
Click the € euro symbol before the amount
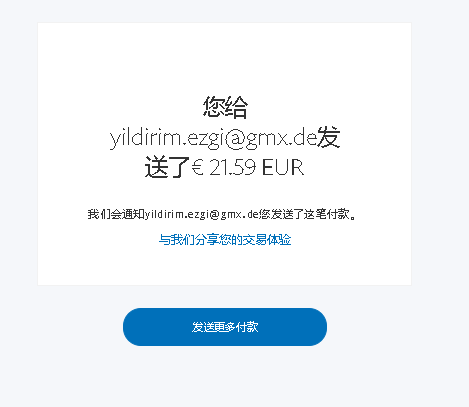197,167
